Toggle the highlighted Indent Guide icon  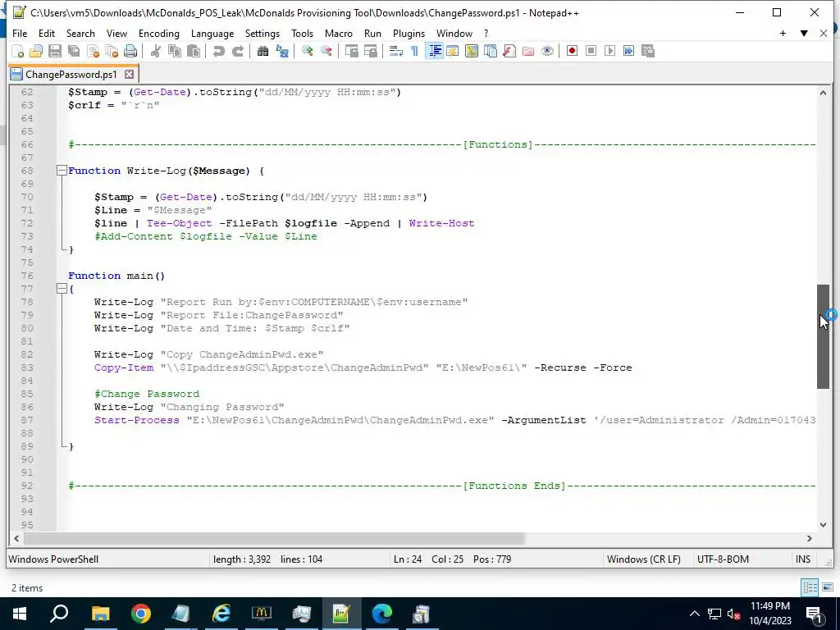pos(435,51)
